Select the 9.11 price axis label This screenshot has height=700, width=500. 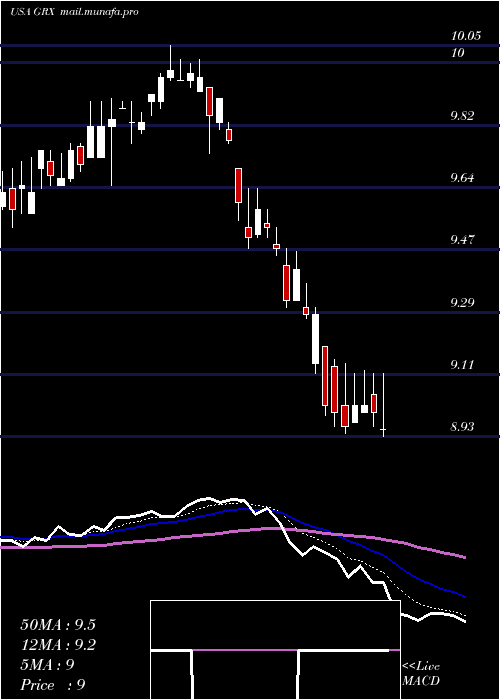[462, 365]
